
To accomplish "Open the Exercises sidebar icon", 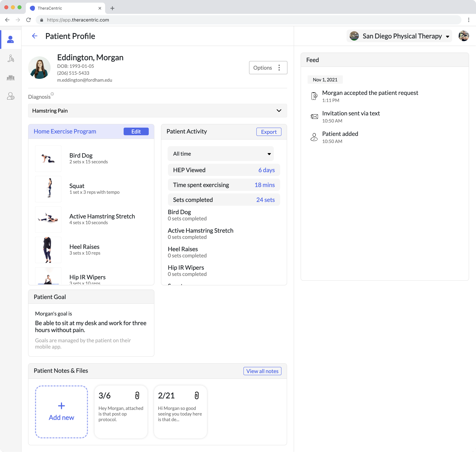I will (11, 58).
